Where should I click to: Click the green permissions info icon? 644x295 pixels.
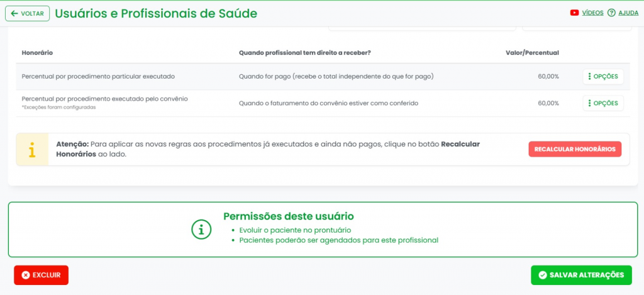[x=201, y=230]
